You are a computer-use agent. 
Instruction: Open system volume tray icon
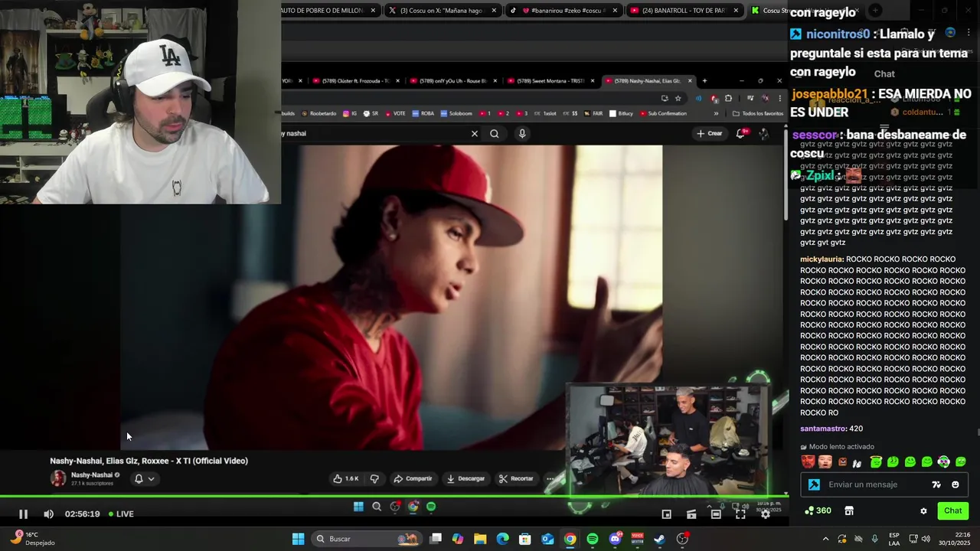[926, 539]
